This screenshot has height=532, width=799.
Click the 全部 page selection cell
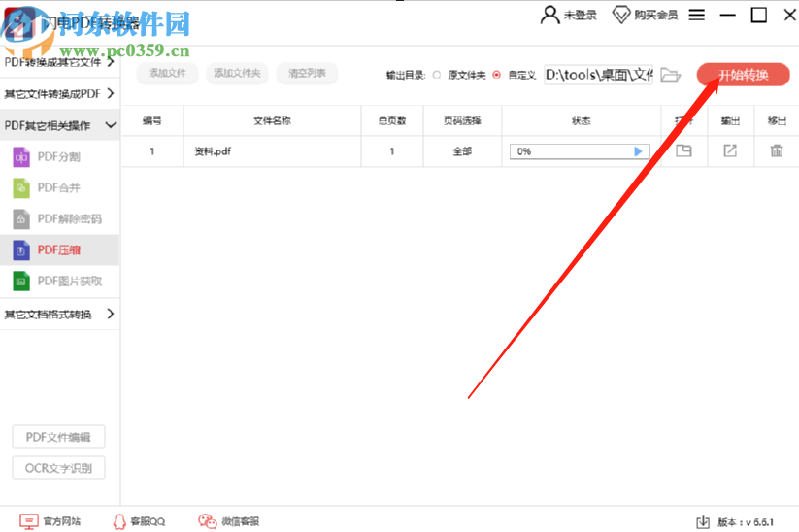pos(462,151)
